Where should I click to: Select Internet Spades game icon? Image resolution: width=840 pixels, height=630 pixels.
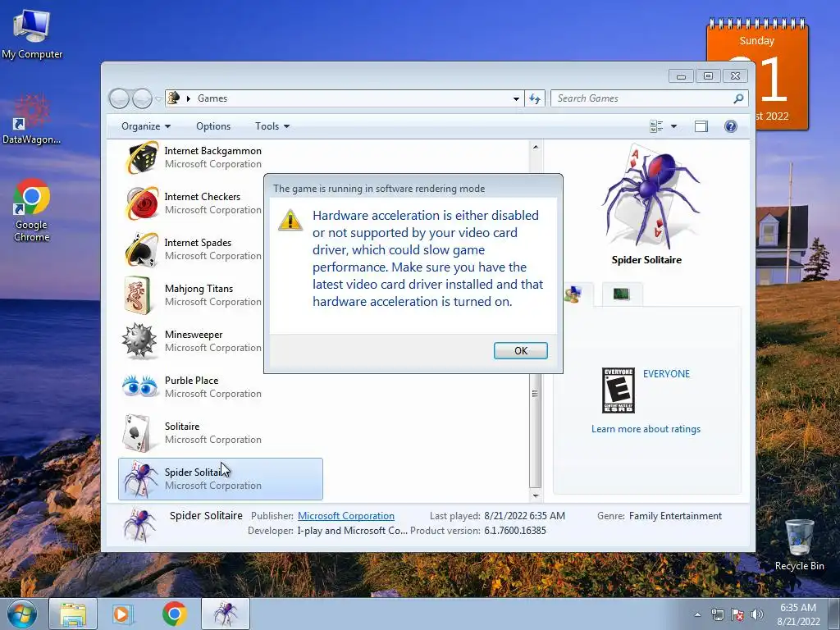[142, 249]
